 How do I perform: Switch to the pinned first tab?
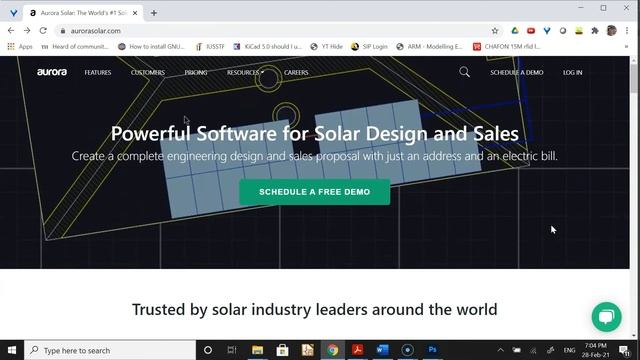tap(13, 13)
